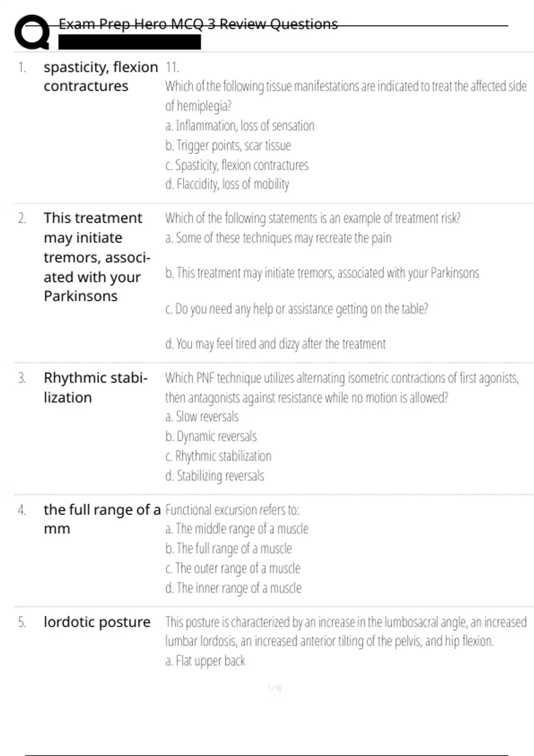534x756 pixels.
Task: Select term 'Rhythmic stabilization' in left column
Action: [96, 387]
